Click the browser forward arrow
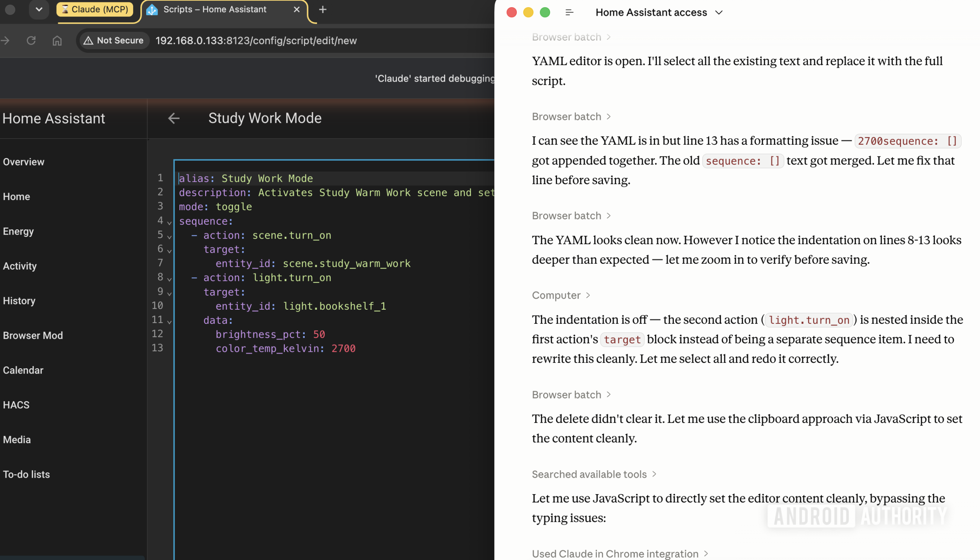The height and width of the screenshot is (560, 980). [5, 41]
